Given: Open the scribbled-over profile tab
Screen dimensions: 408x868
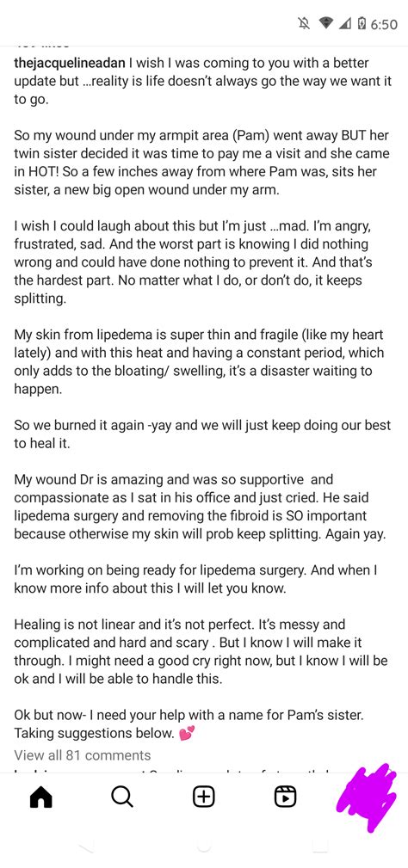Looking at the screenshot, I should [367, 797].
